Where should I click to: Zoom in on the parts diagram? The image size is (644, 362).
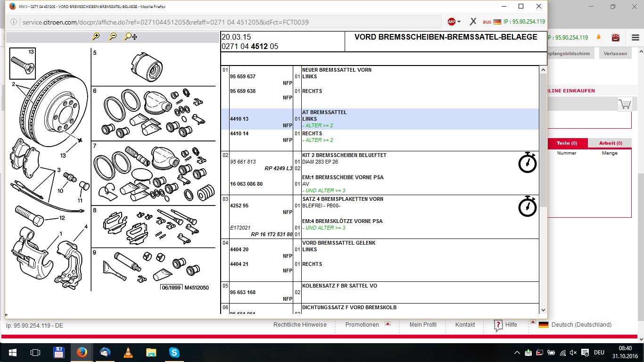96,36
